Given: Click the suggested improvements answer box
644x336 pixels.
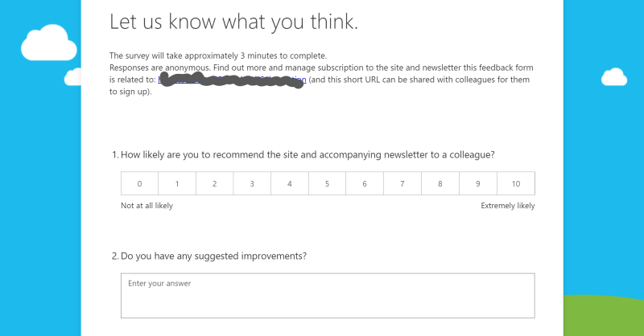Looking at the screenshot, I should tap(328, 295).
